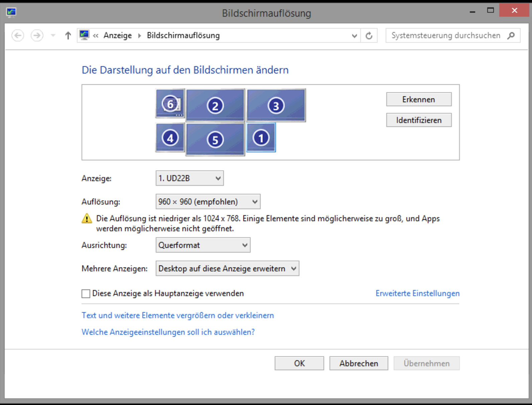The image size is (532, 405).
Task: Open the Anzeige dropdown showing 1. UD22B
Action: [189, 178]
